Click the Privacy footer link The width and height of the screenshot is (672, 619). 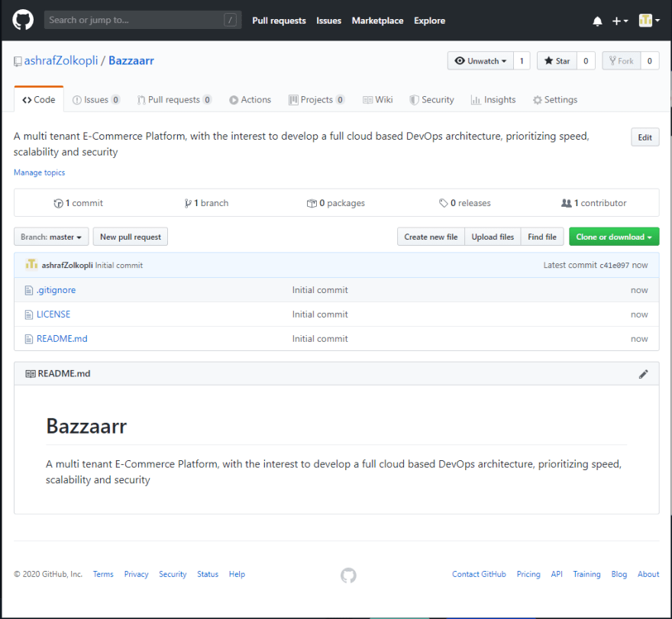coord(136,574)
